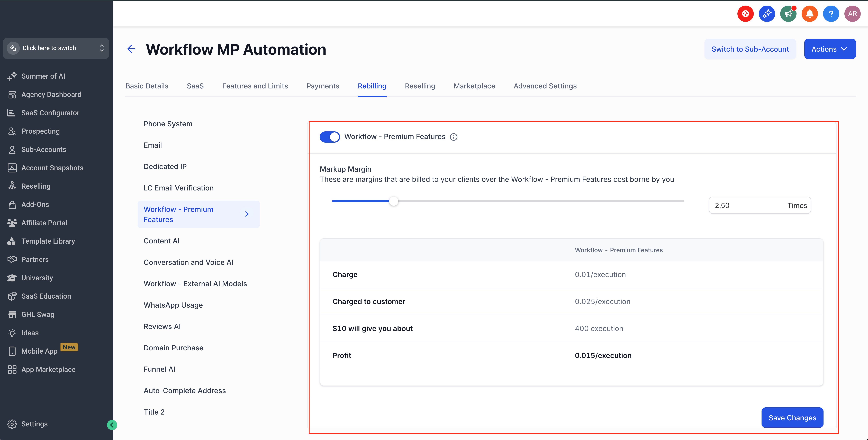Click the Markup Margin slider handle
The width and height of the screenshot is (868, 440).
(394, 201)
